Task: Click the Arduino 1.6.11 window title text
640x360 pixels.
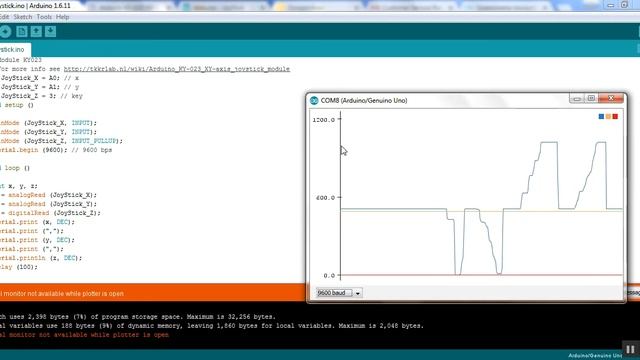Action: 35,6
